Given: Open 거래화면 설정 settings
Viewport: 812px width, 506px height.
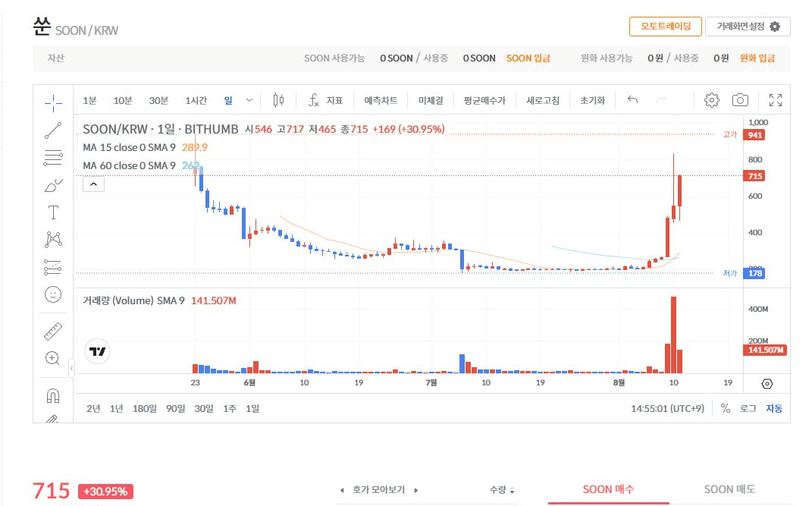Looking at the screenshot, I should (x=748, y=27).
